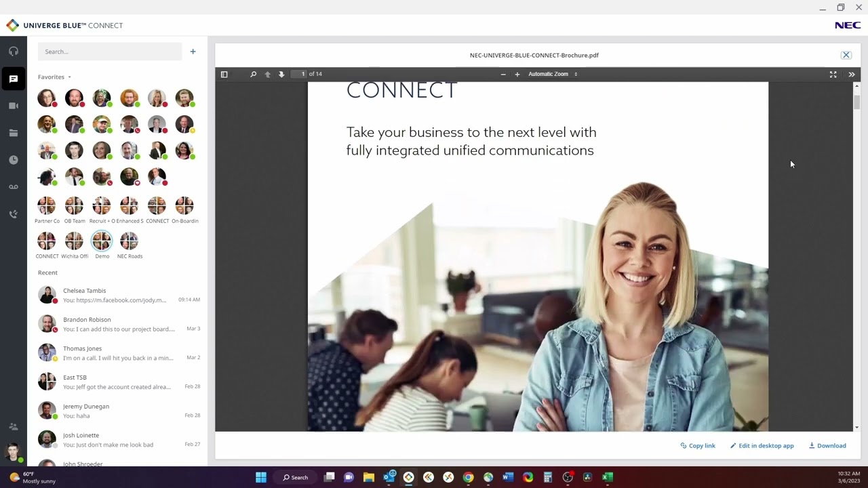Open the calls headset icon in sidebar
Screen dimensions: 868x488
[x=14, y=52]
